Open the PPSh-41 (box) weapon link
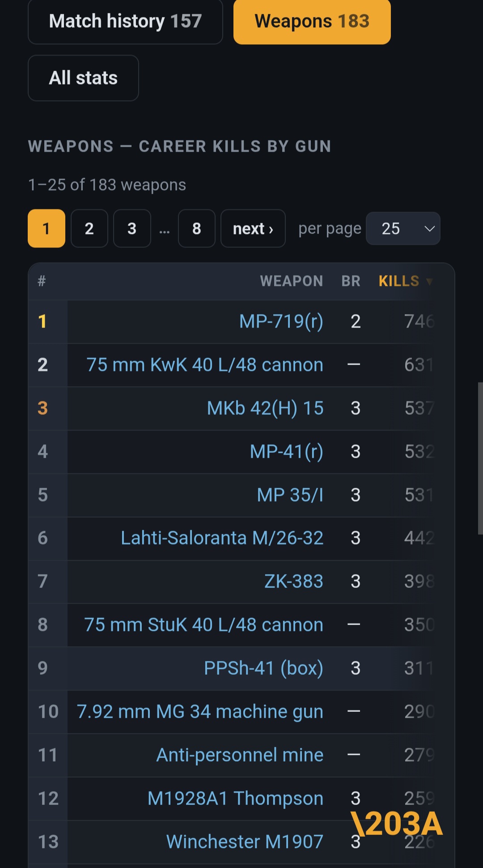 (263, 668)
